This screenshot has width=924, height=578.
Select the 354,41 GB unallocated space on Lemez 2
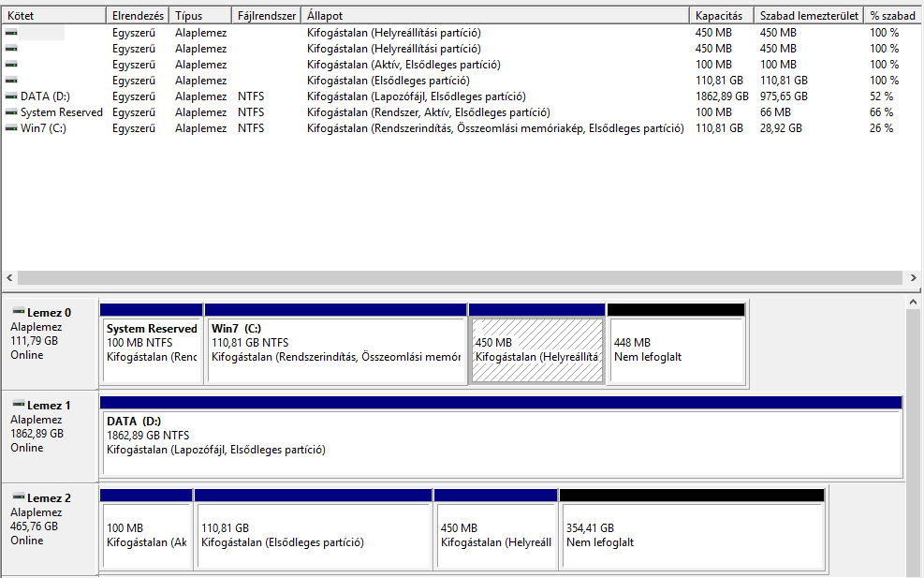[692, 529]
